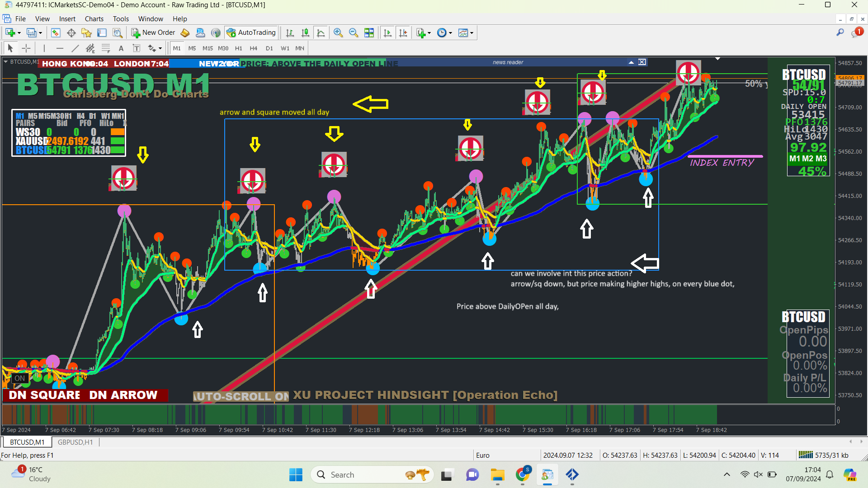Click the New Order button
Screen dimensions: 868x488
tap(153, 33)
